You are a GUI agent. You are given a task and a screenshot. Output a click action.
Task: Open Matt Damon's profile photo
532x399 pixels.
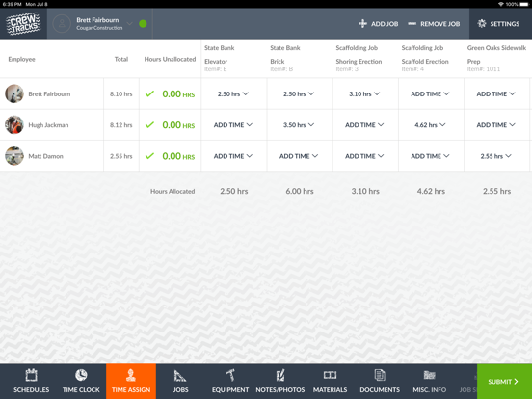click(x=14, y=156)
